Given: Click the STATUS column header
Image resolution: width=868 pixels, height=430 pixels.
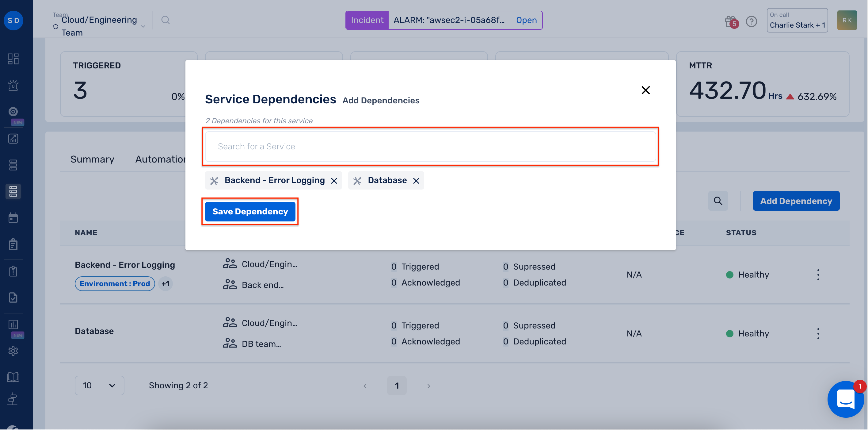Looking at the screenshot, I should (x=741, y=233).
